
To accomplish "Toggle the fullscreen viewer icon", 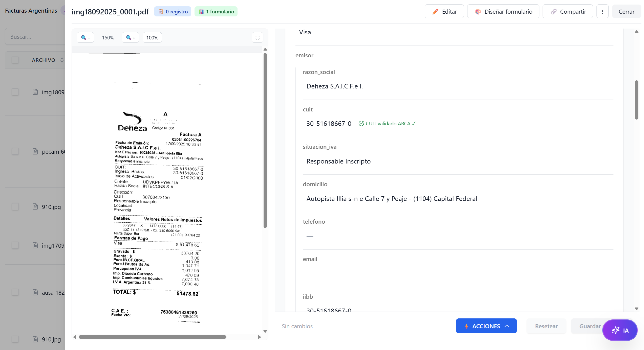I will (x=257, y=38).
